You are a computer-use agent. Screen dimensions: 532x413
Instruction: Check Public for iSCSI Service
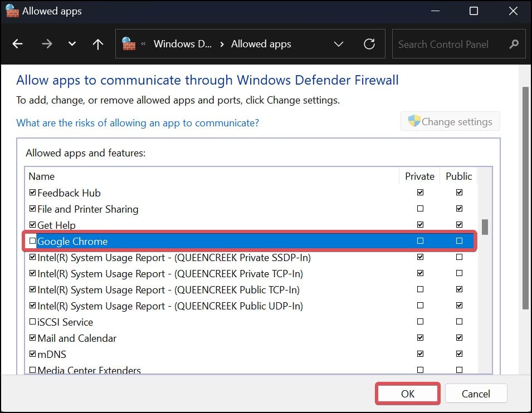459,322
